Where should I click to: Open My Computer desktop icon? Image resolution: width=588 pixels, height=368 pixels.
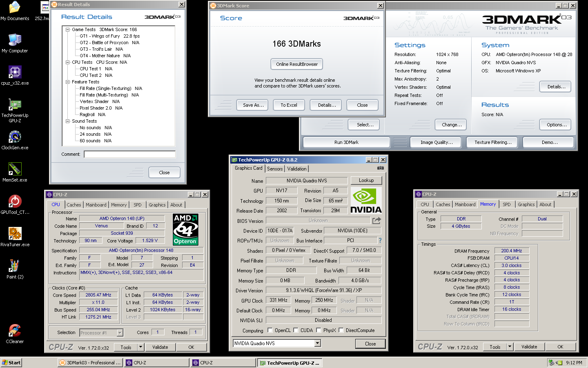point(15,43)
